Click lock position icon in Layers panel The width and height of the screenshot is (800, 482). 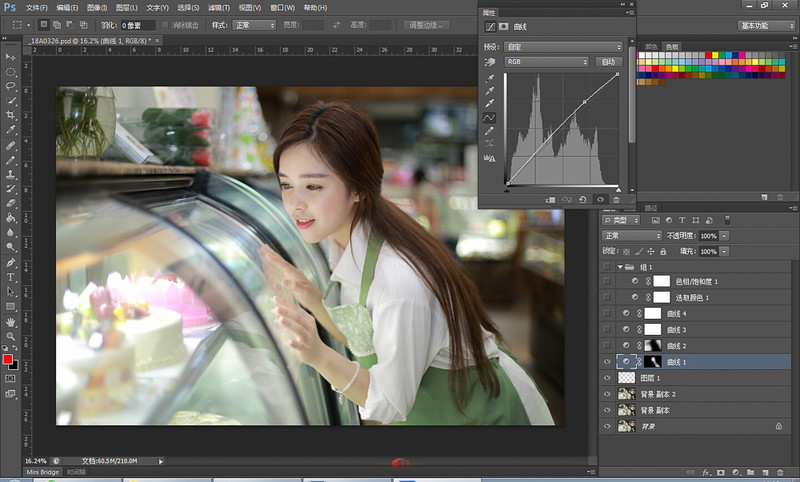pos(651,251)
